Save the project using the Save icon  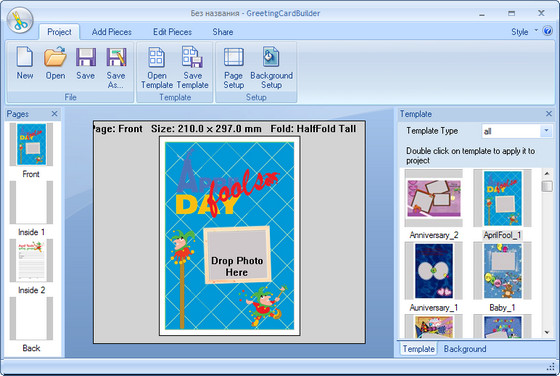pyautogui.click(x=86, y=62)
